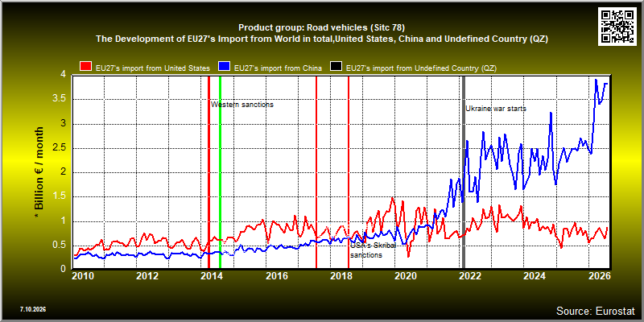Click the x-axis label 2014
This screenshot has width=644, height=322.
coord(211,275)
